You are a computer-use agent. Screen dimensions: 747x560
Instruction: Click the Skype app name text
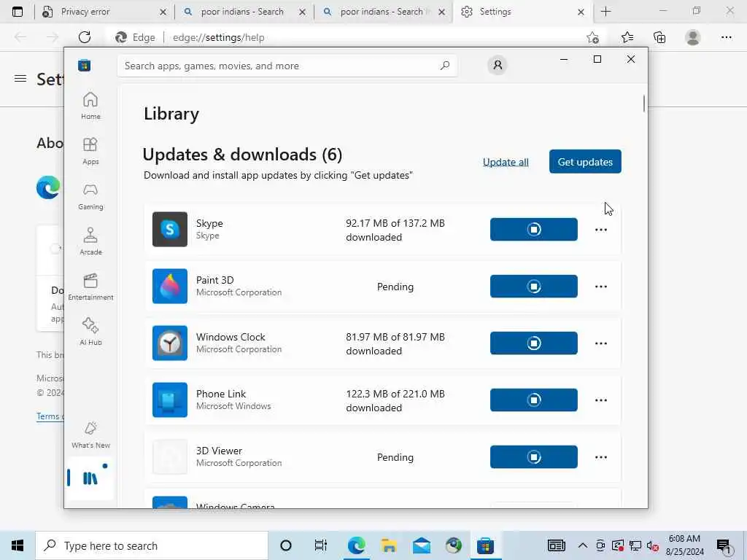[x=209, y=223]
